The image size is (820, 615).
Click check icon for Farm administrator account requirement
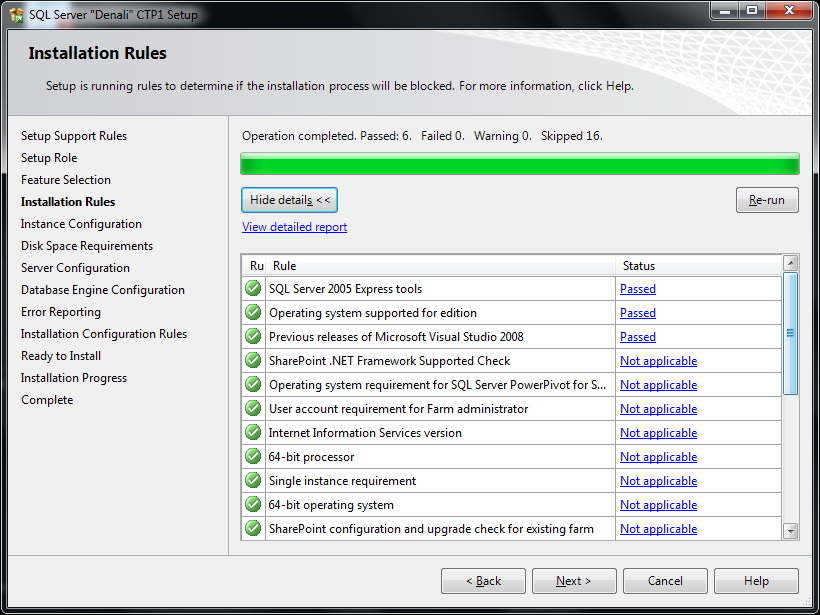(253, 408)
